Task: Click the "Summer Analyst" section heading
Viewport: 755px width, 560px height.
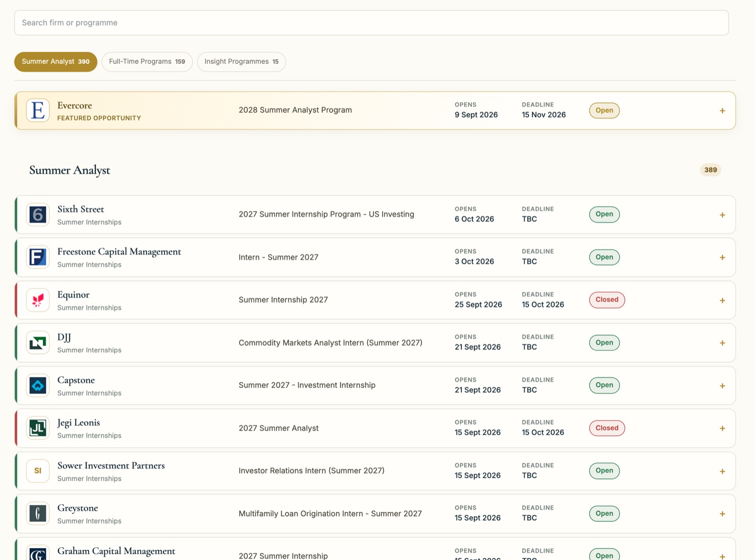Action: [x=70, y=170]
